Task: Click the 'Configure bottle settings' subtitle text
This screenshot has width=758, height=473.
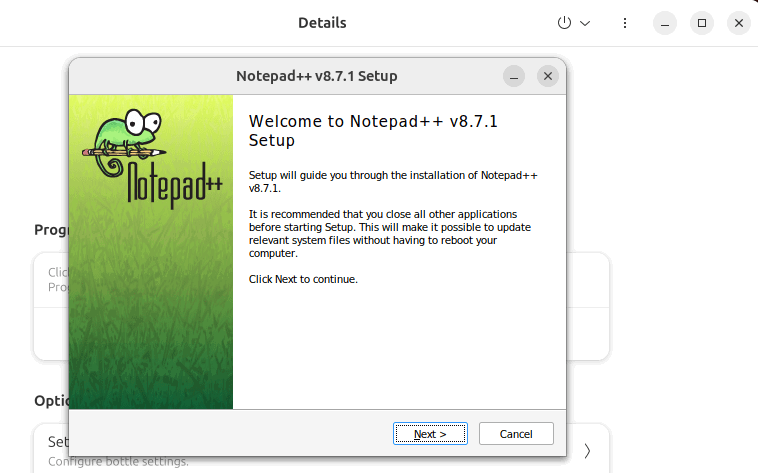Action: (x=118, y=462)
